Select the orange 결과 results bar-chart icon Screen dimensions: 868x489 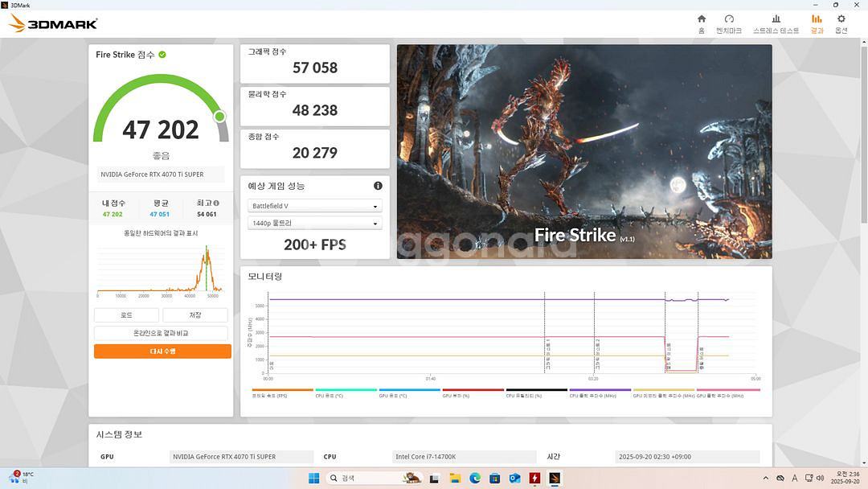pos(817,19)
